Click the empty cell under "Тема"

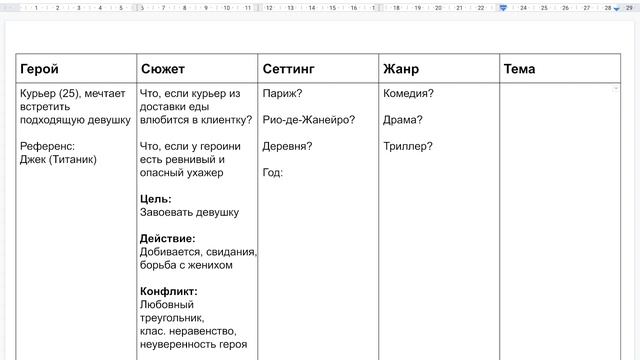coord(560,222)
